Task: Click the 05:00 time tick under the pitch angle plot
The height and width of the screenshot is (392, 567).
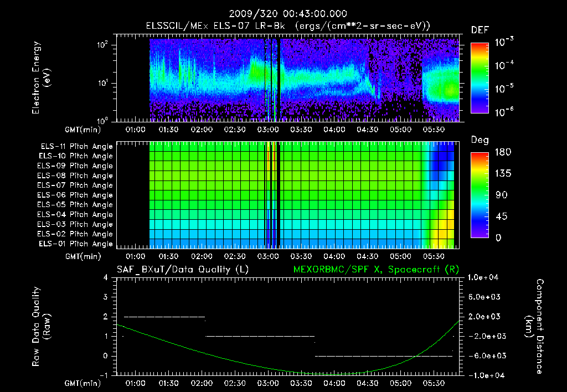Action: click(401, 256)
